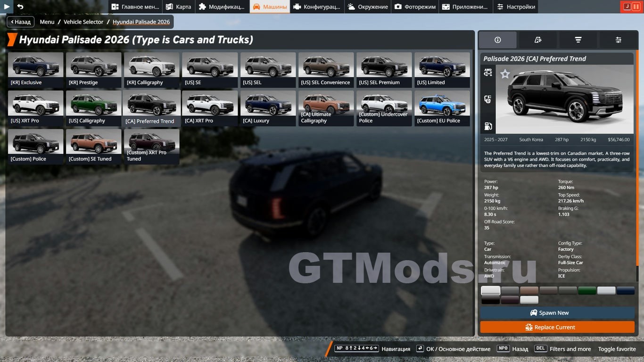Switch to the Фоторежим menu tab
Image resolution: width=644 pixels, height=362 pixels.
pyautogui.click(x=415, y=7)
